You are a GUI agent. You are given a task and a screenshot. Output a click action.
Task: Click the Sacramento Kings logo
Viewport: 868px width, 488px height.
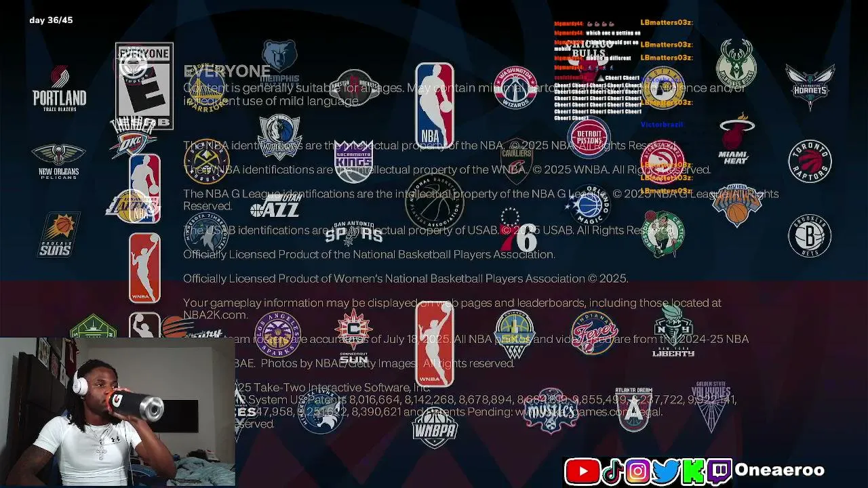[353, 162]
